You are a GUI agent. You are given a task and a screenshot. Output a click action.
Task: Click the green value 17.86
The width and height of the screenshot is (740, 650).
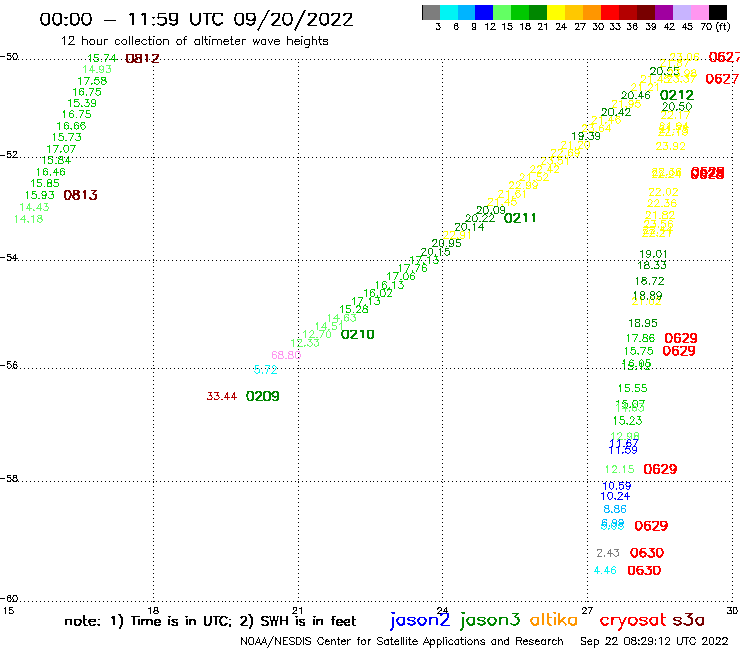[x=640, y=338]
